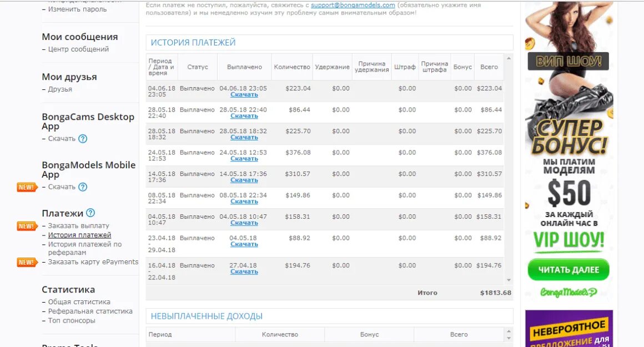Viewport: 644px width, 347px height.
Task: Click Статус column header
Action: [198, 67]
